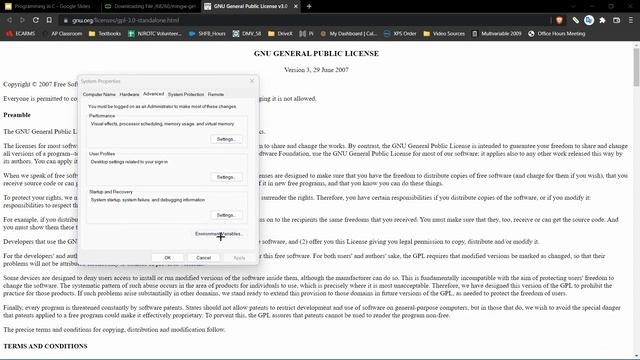Select the Advanced tab in System Properties
The image size is (640, 360).
(x=153, y=94)
